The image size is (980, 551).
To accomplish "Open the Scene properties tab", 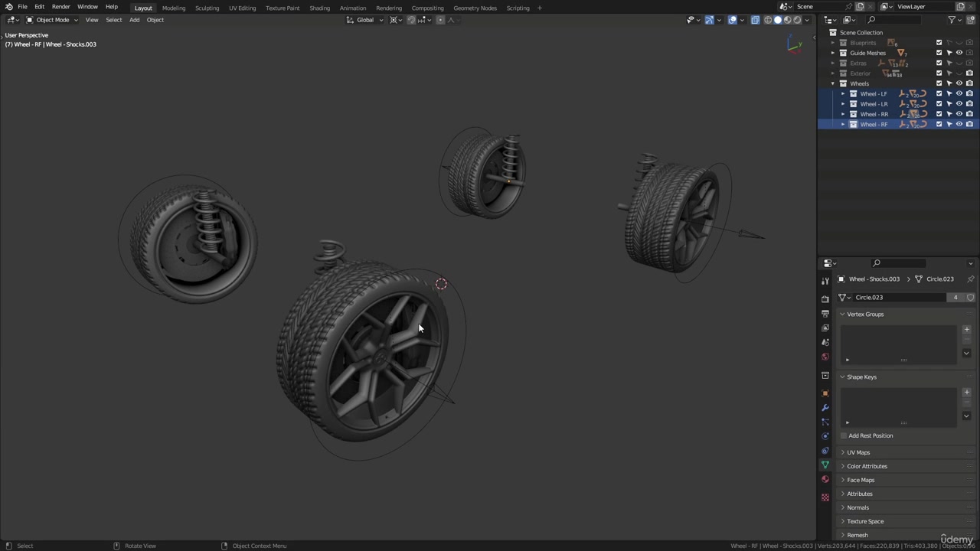I will tap(825, 342).
